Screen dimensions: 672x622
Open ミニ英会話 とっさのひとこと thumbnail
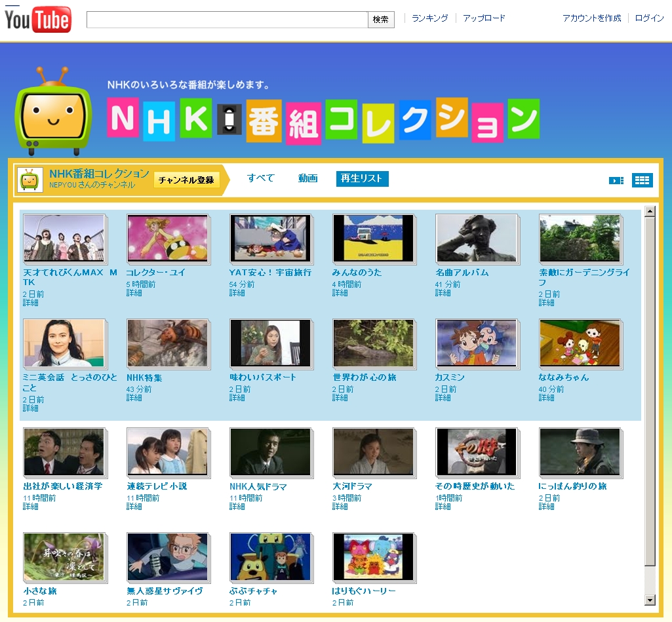64,343
